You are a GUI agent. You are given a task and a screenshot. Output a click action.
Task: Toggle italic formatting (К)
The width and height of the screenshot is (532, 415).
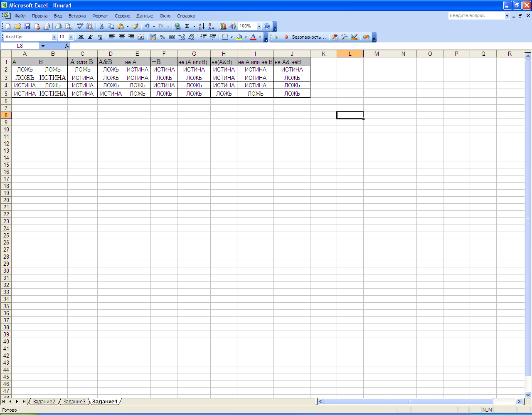click(91, 37)
